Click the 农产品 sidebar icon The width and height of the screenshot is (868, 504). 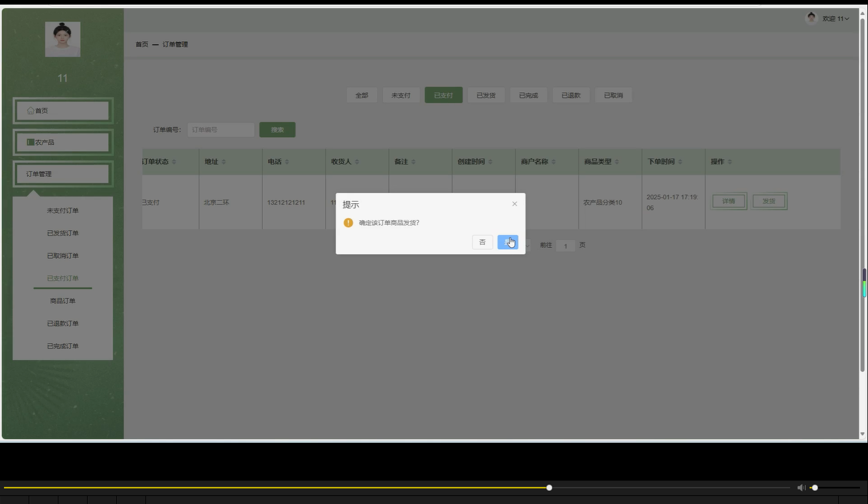(30, 142)
